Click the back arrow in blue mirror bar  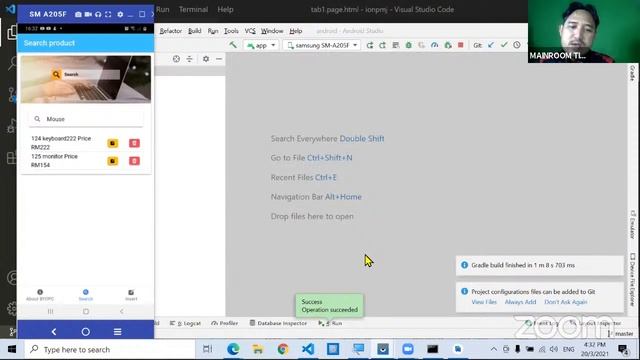point(54,332)
